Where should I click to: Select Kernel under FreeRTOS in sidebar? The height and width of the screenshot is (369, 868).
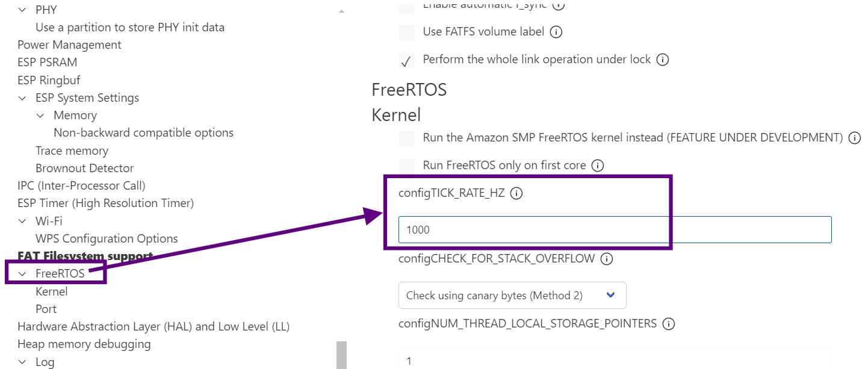pyautogui.click(x=52, y=292)
